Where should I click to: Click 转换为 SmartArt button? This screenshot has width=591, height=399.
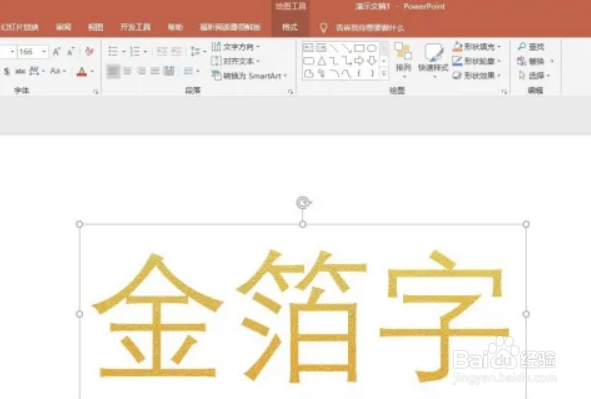[x=249, y=76]
